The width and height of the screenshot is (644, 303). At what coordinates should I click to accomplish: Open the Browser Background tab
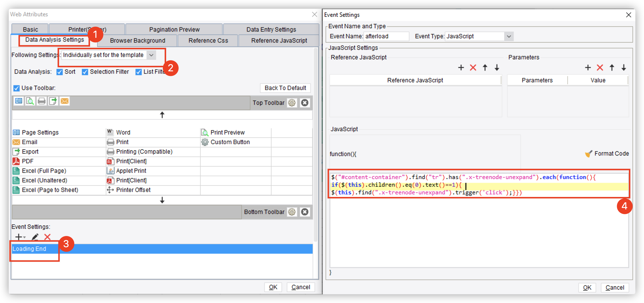[x=137, y=40]
